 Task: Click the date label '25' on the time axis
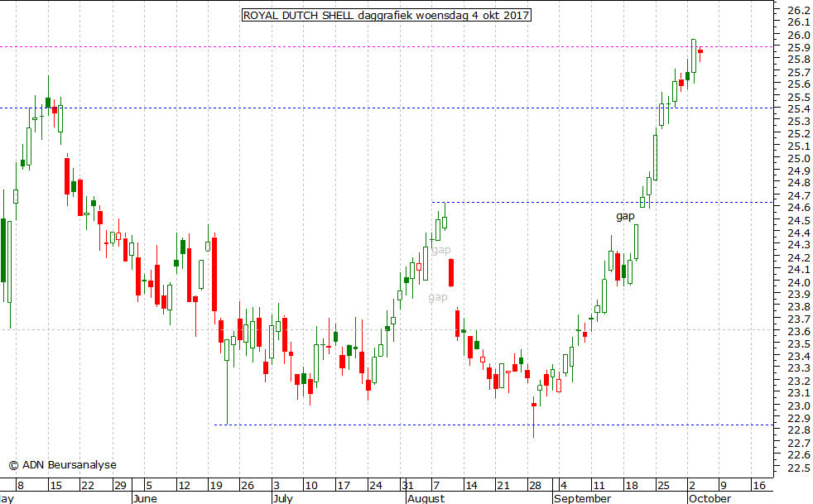click(x=663, y=485)
